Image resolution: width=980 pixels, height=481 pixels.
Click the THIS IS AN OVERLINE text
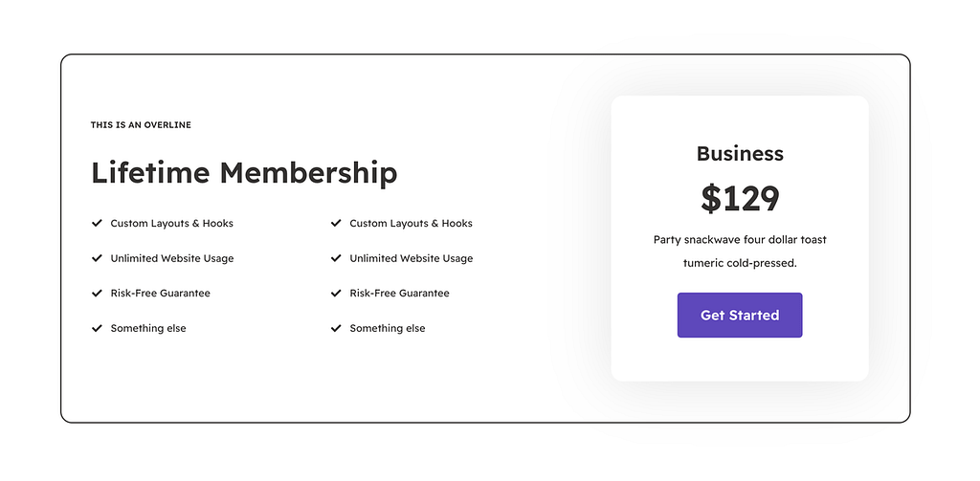(141, 125)
